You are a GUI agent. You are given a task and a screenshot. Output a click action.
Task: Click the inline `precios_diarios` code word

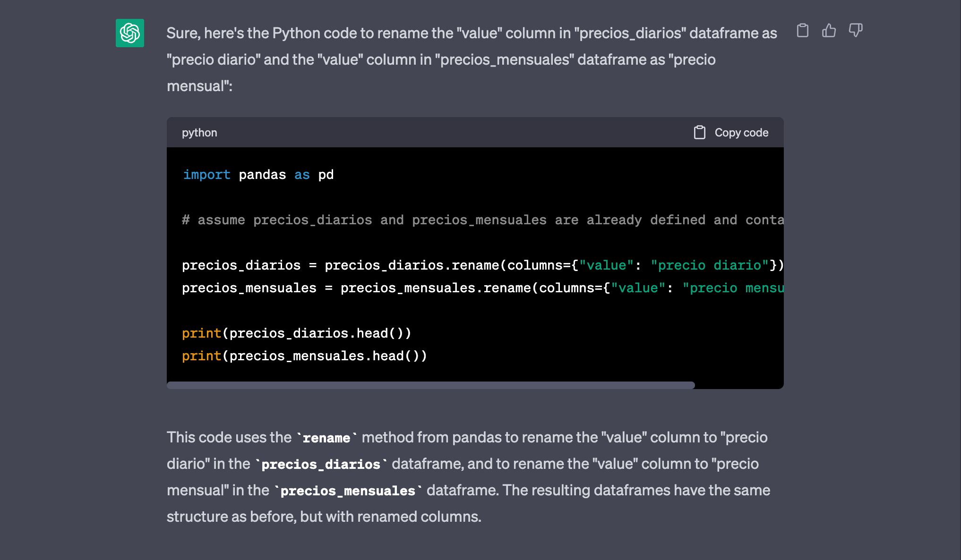coord(321,465)
